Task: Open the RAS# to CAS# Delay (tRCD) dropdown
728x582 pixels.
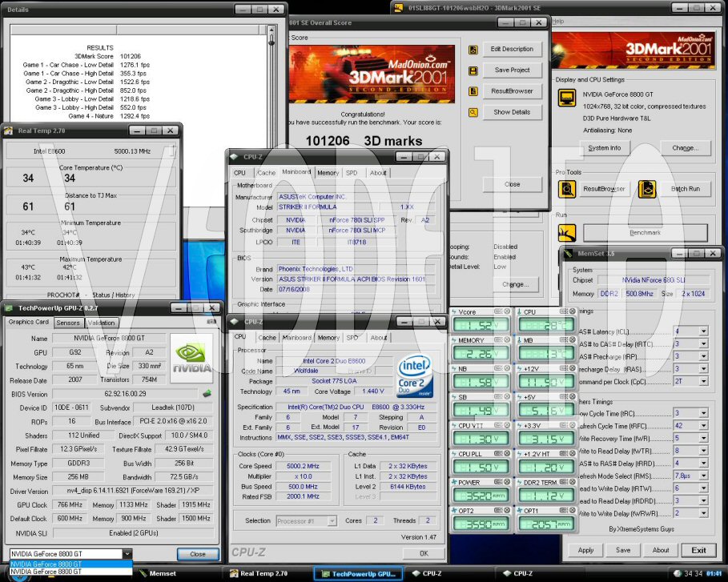Action: coord(704,344)
